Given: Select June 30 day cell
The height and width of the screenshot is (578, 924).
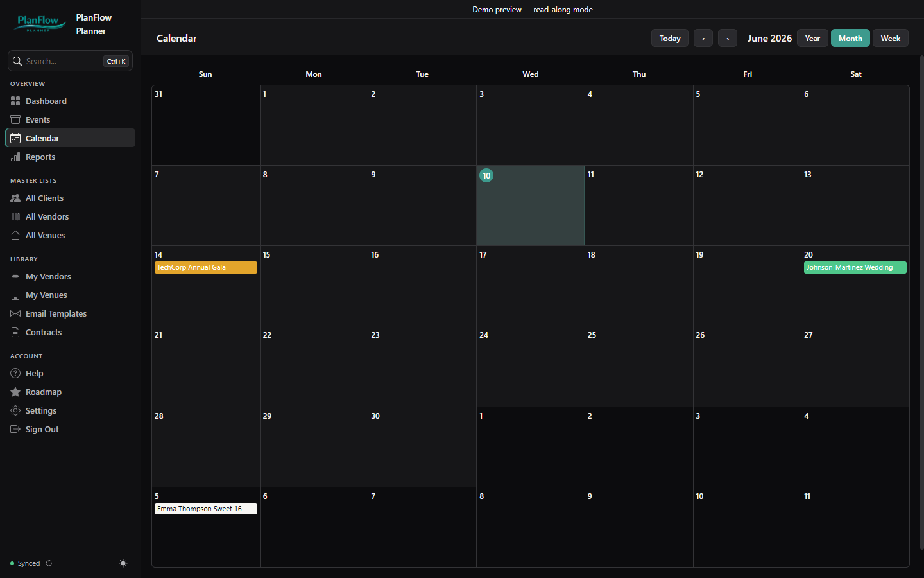Looking at the screenshot, I should (x=422, y=447).
